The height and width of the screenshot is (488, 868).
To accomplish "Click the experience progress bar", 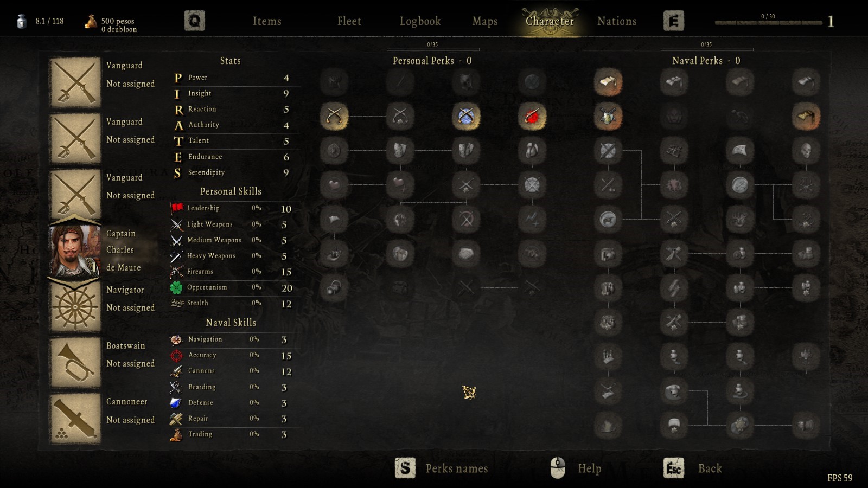I will click(768, 23).
